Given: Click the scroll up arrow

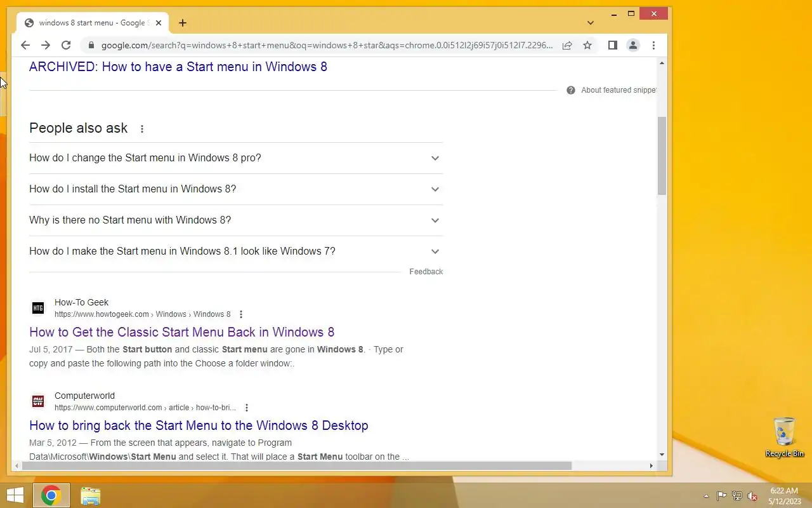Looking at the screenshot, I should pyautogui.click(x=662, y=63).
